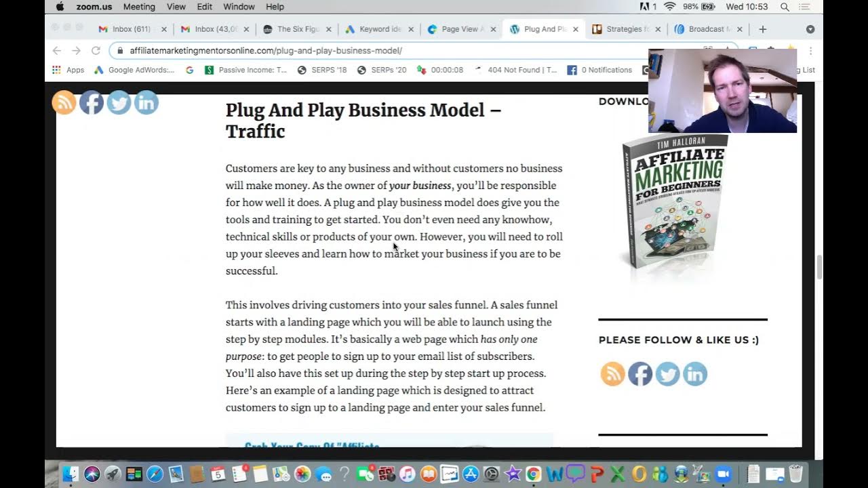Open Finder from the Dock
Image resolution: width=868 pixels, height=488 pixels.
(x=71, y=474)
